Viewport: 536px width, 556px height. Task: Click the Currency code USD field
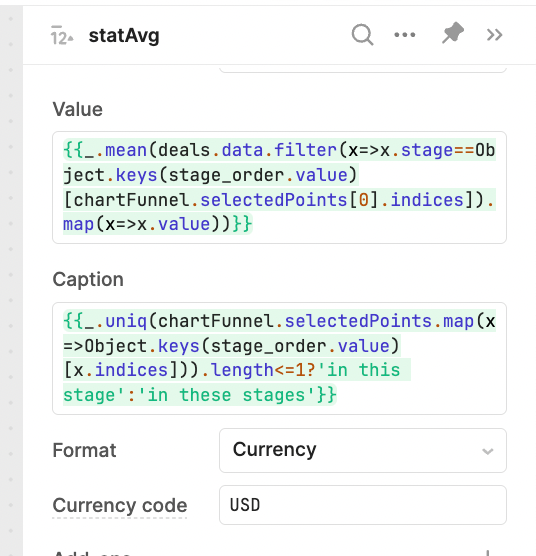click(x=363, y=505)
